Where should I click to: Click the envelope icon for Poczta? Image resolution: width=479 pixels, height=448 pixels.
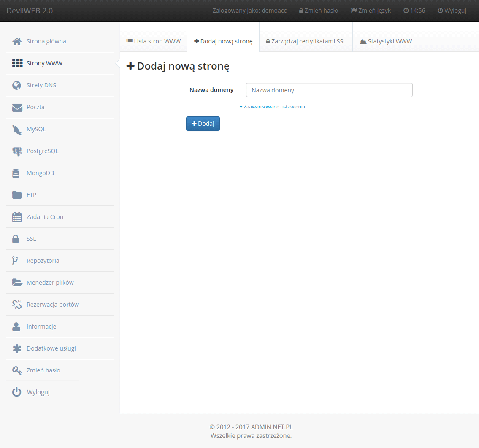pos(17,107)
